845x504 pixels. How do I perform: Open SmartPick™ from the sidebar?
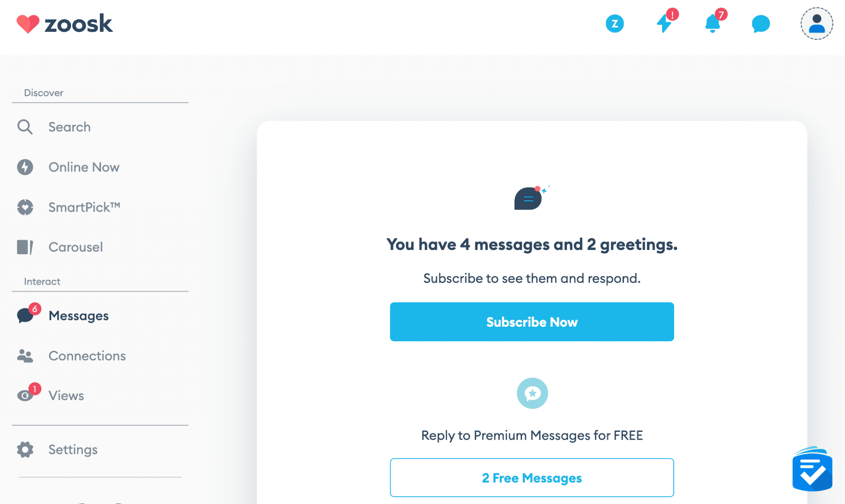tap(84, 207)
